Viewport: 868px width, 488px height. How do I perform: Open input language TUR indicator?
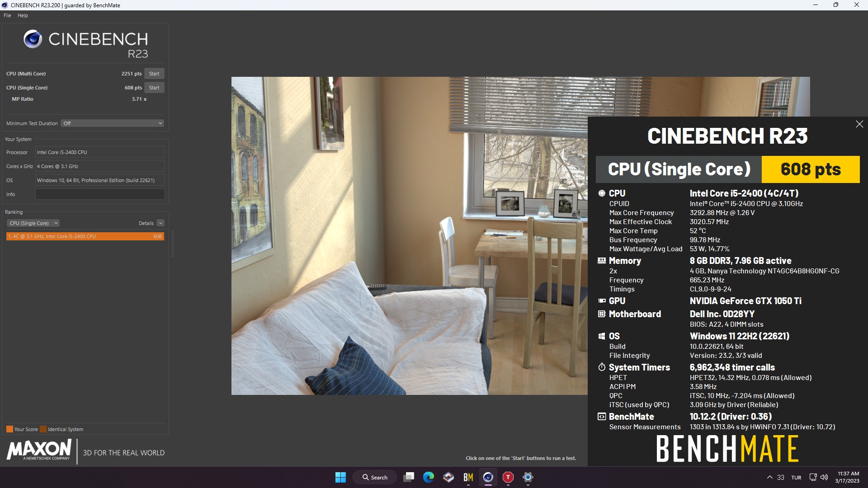[796, 478]
